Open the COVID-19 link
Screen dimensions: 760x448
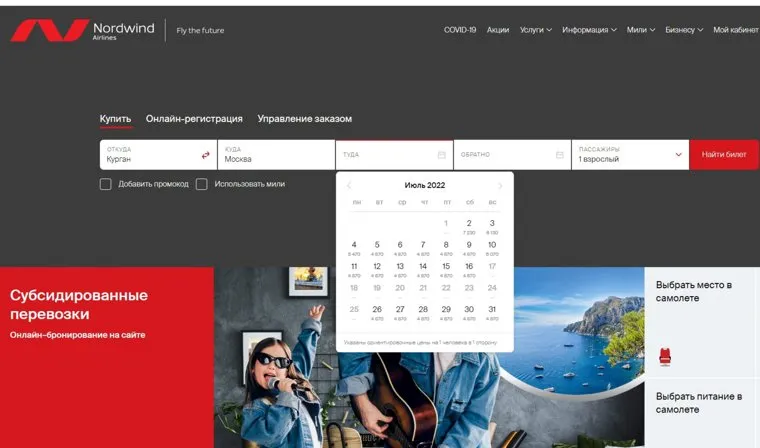[460, 30]
